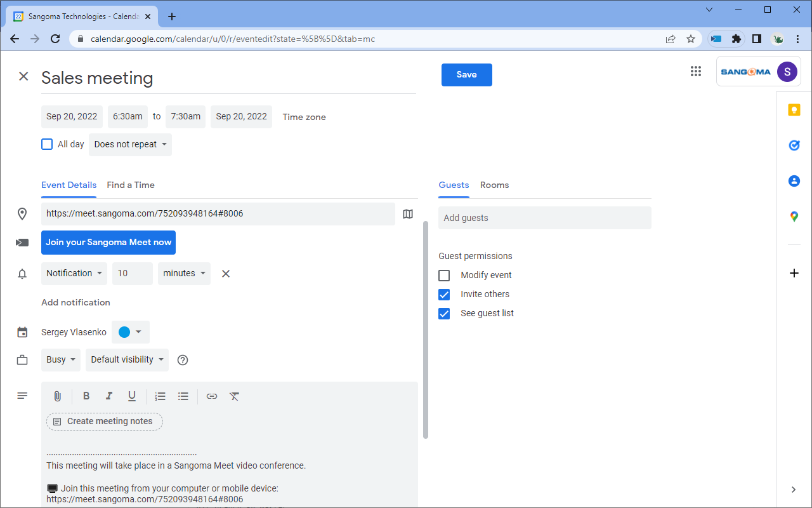
Task: Change the start date Sep 20, 2022
Action: tap(72, 117)
